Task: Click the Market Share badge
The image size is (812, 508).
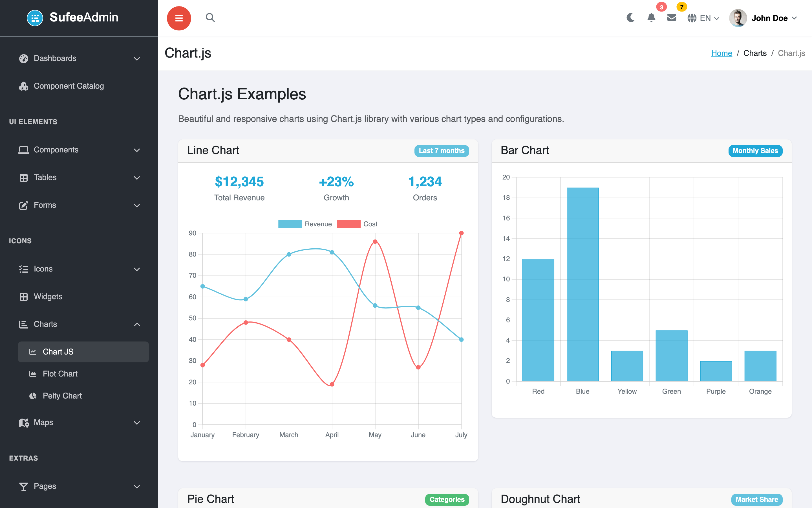Action: tap(757, 500)
